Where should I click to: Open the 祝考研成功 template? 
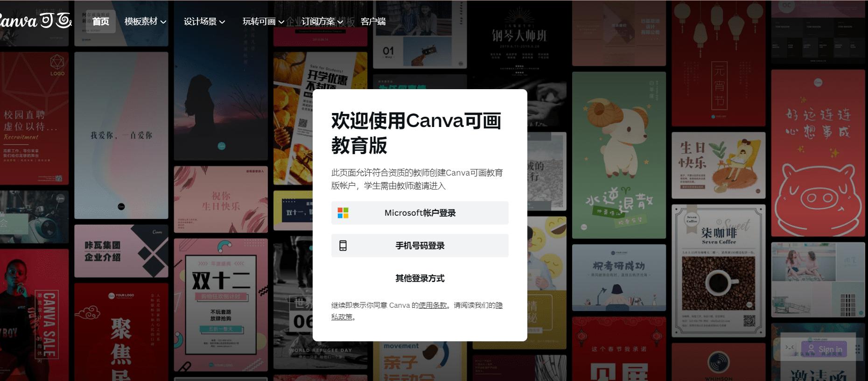pos(619,277)
